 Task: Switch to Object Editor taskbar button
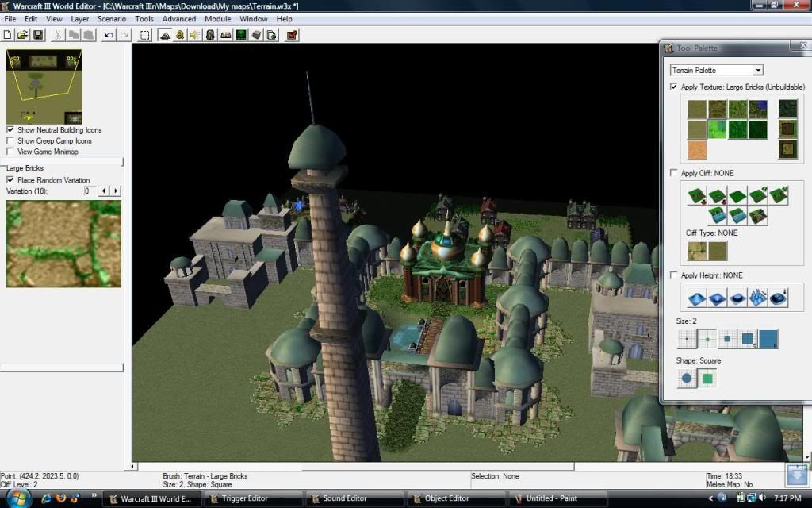tap(456, 498)
